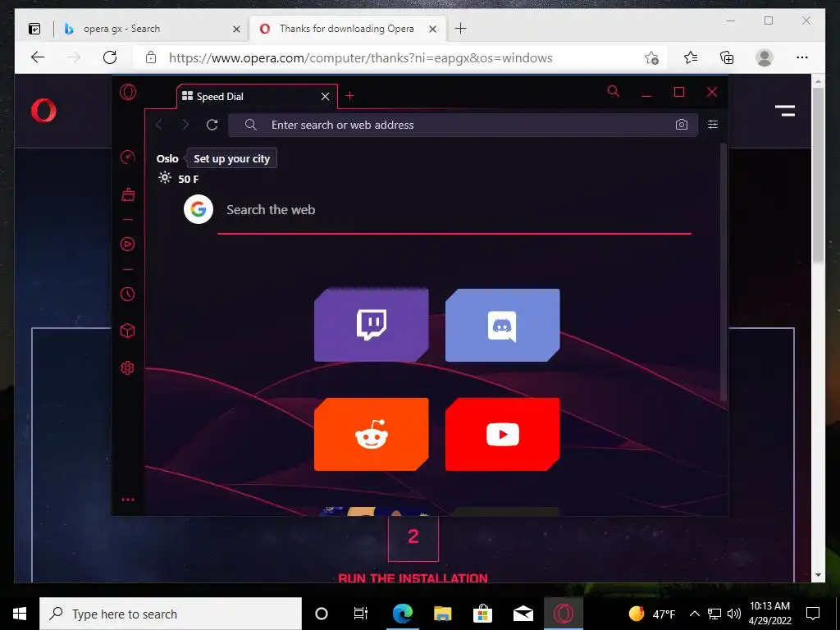Image resolution: width=840 pixels, height=630 pixels.
Task: Reload the page in Opera GX
Action: point(212,125)
